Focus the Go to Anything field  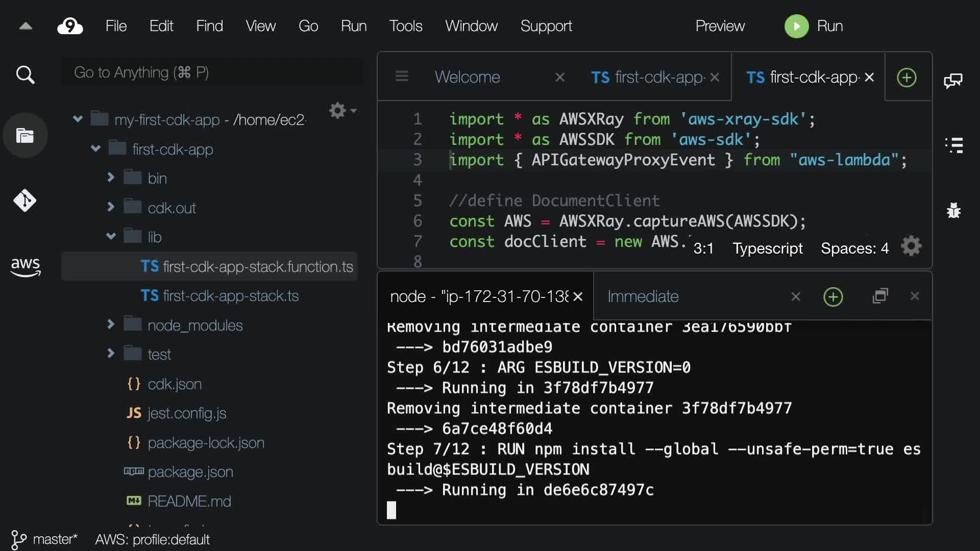212,72
